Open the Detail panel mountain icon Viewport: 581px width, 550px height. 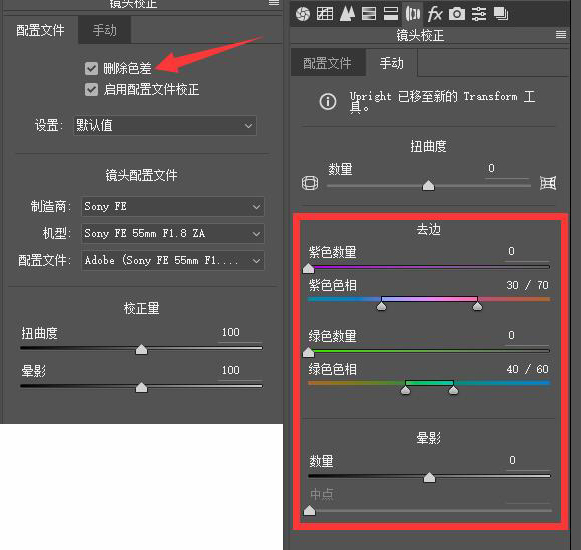click(x=347, y=14)
